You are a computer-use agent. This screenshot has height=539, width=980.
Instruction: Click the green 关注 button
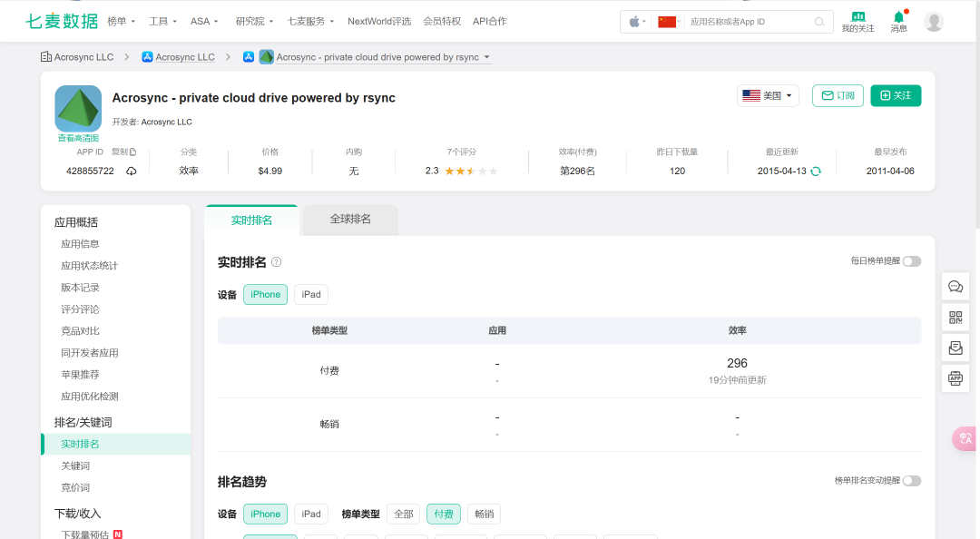896,95
